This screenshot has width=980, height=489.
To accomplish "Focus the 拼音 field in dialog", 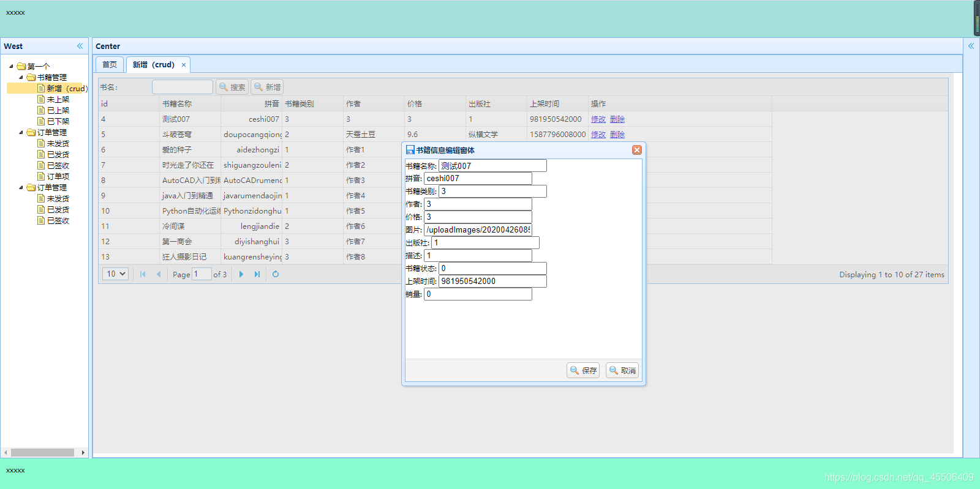I will point(478,179).
